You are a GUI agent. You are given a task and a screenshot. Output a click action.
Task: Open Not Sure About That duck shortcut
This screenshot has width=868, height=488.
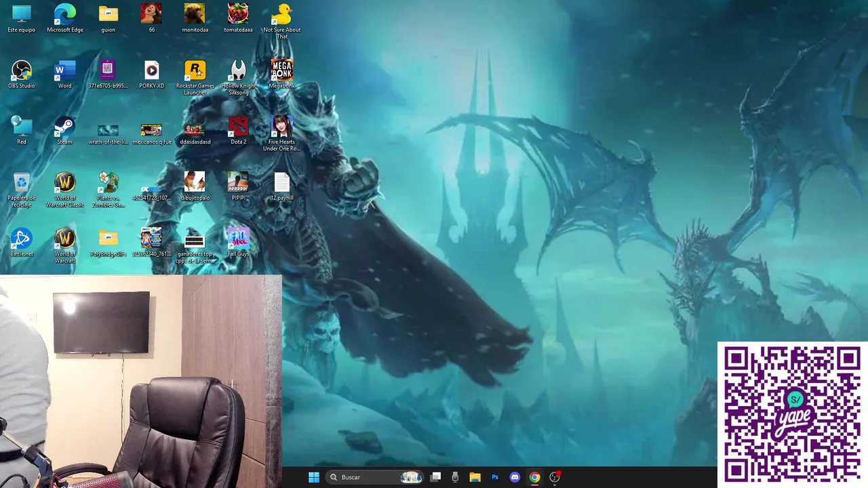[281, 21]
